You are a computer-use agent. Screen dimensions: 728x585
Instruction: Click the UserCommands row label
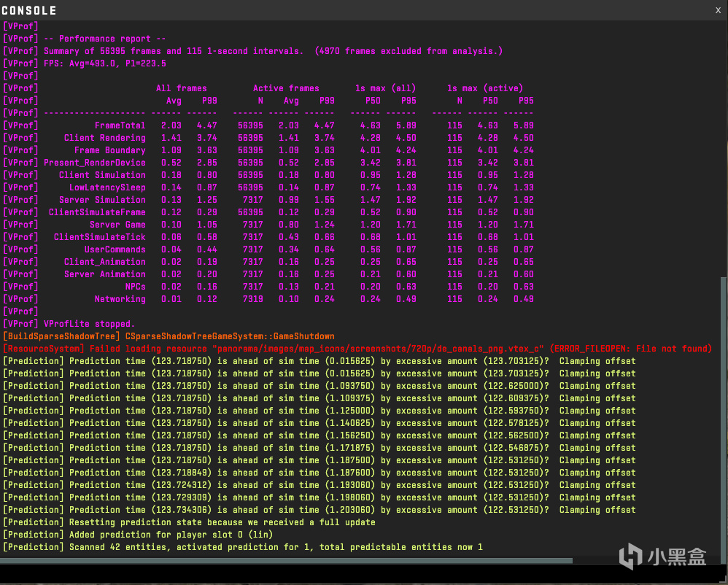coord(115,249)
